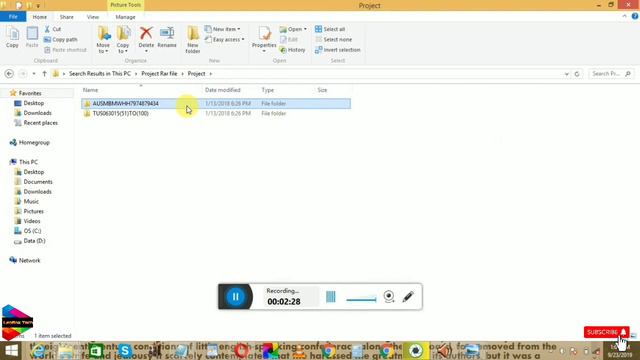Switch to the Share ribbon tab
The height and width of the screenshot is (360, 640).
(67, 17)
